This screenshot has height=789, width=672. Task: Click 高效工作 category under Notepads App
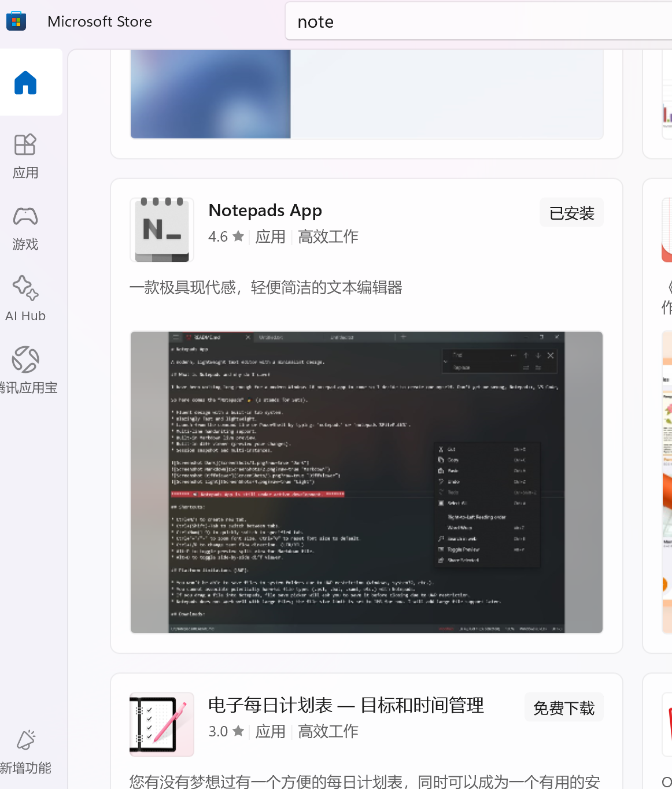tap(328, 236)
